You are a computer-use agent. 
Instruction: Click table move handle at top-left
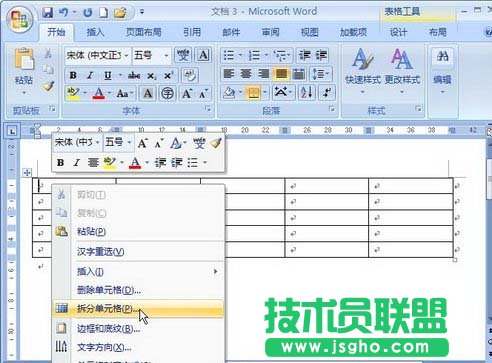[27, 172]
